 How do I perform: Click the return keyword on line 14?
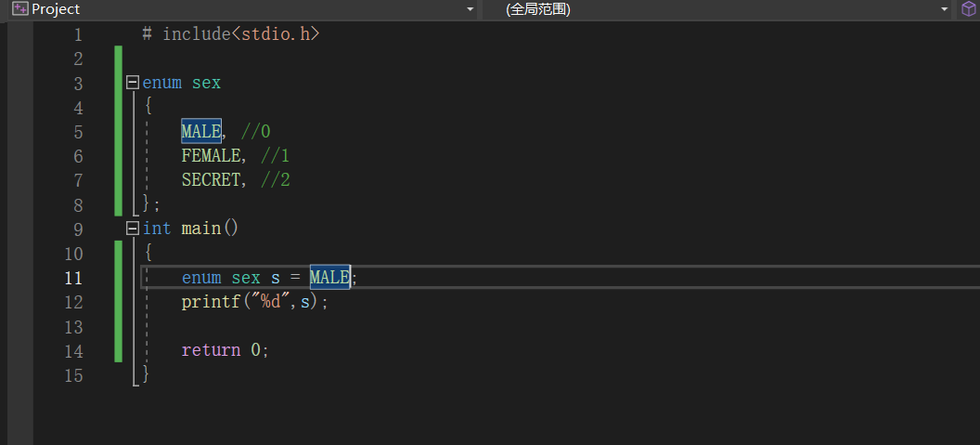[211, 350]
